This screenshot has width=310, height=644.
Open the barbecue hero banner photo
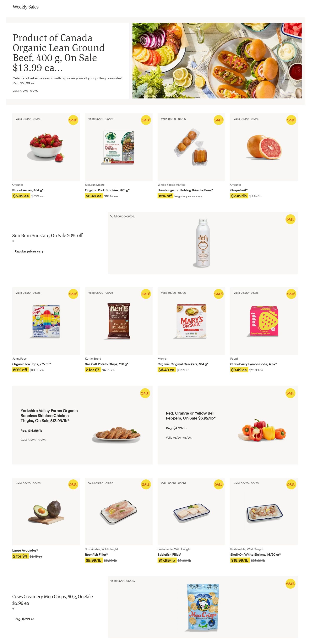(x=217, y=61)
